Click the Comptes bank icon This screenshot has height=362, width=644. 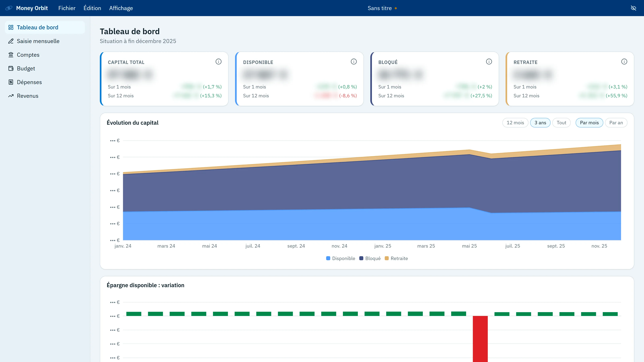[x=11, y=55]
